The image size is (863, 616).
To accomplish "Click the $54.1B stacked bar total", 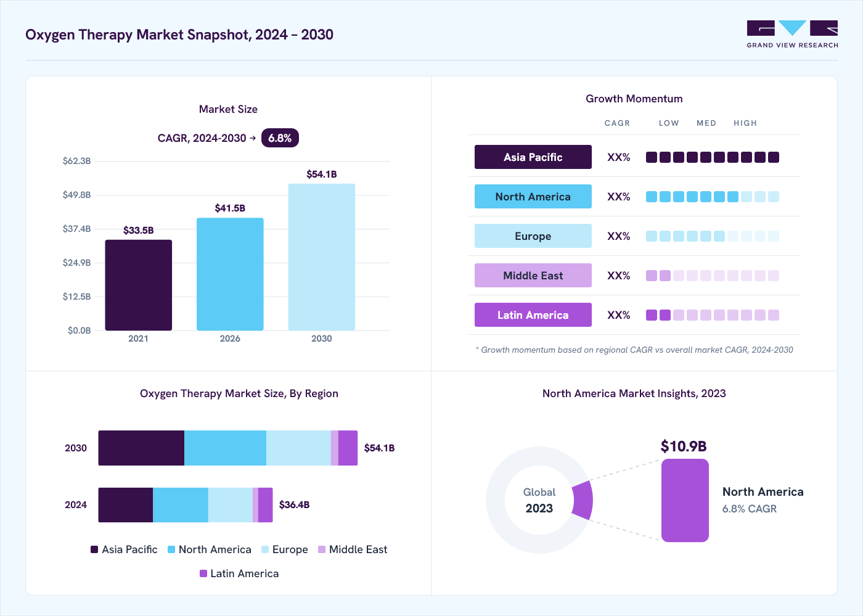I will [379, 448].
